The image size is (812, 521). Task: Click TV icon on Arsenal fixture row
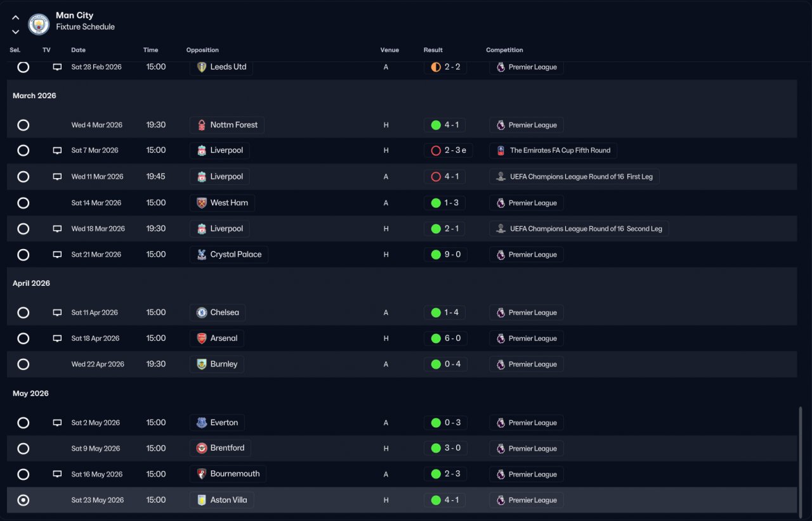tap(57, 338)
